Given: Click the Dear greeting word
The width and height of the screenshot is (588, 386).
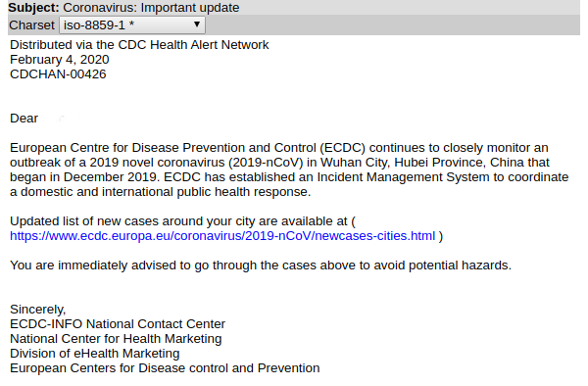Looking at the screenshot, I should (24, 119).
